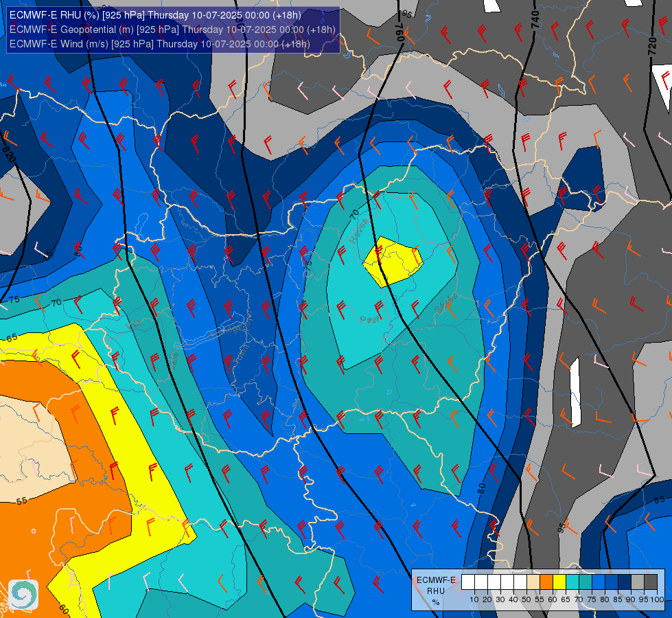
Task: Select the ECMWF-E Wind (m/s) title line
Action: [160, 44]
